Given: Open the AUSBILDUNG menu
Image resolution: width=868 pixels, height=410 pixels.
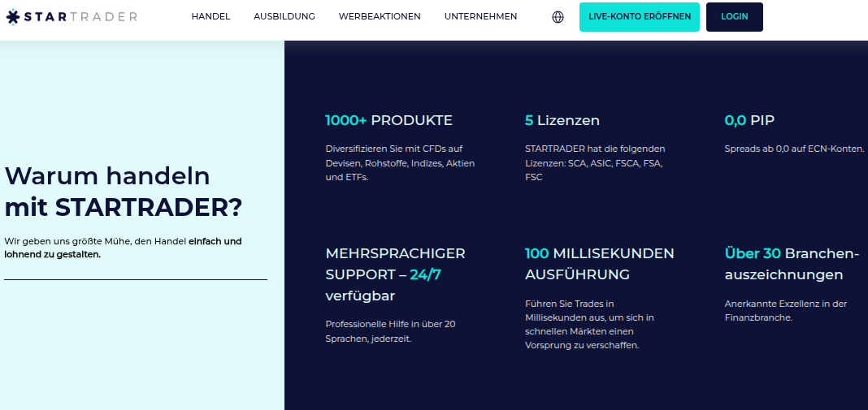Looking at the screenshot, I should pos(284,16).
